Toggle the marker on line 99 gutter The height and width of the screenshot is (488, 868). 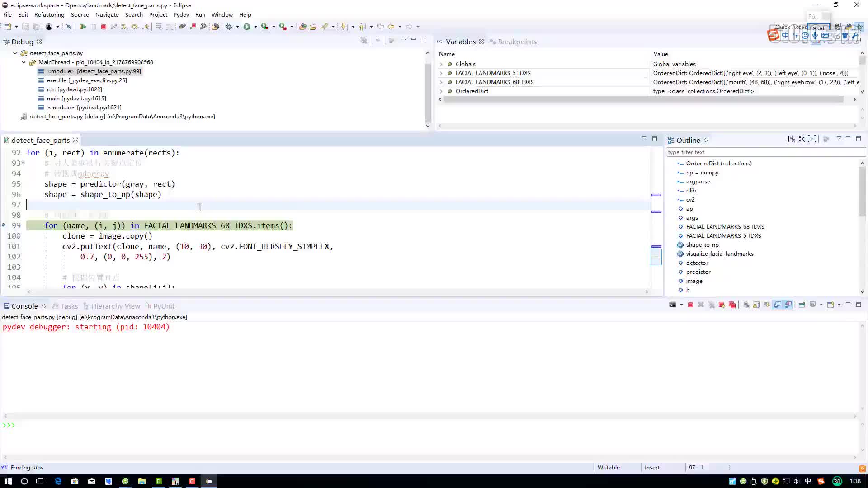(4, 225)
